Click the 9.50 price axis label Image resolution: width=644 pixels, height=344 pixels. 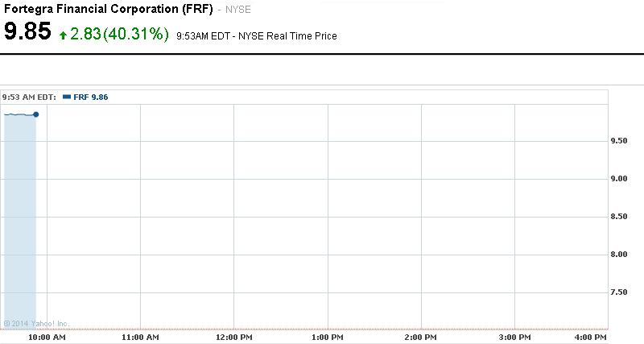619,141
